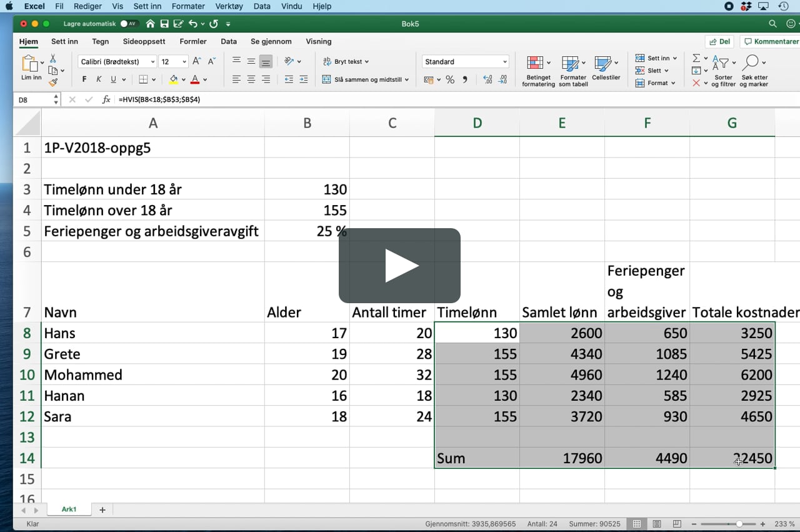Image resolution: width=800 pixels, height=532 pixels.
Task: Click the Sorter og filtrer icon
Action: [723, 71]
